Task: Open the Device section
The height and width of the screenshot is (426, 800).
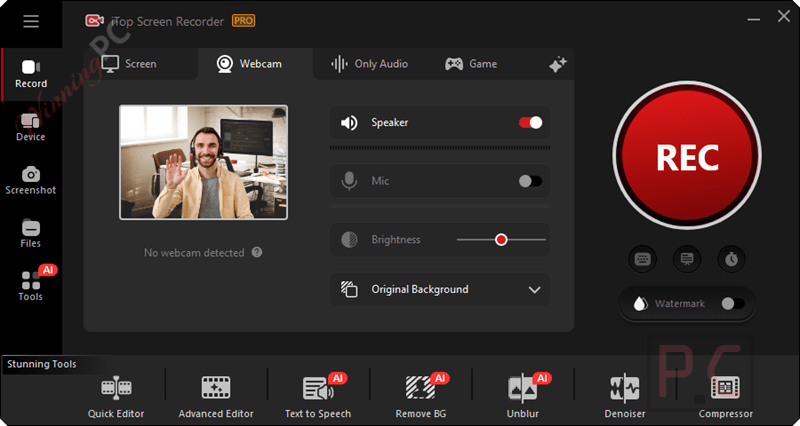Action: click(x=31, y=128)
